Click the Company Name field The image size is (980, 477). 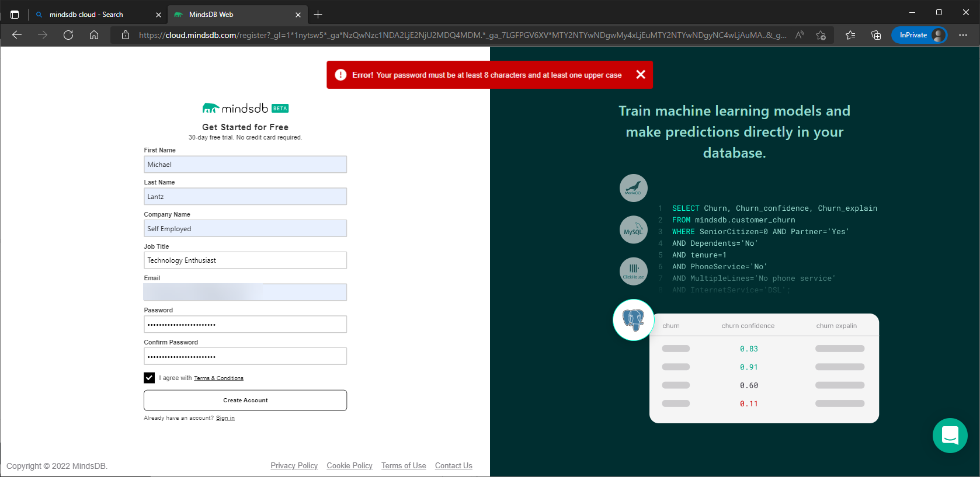245,228
